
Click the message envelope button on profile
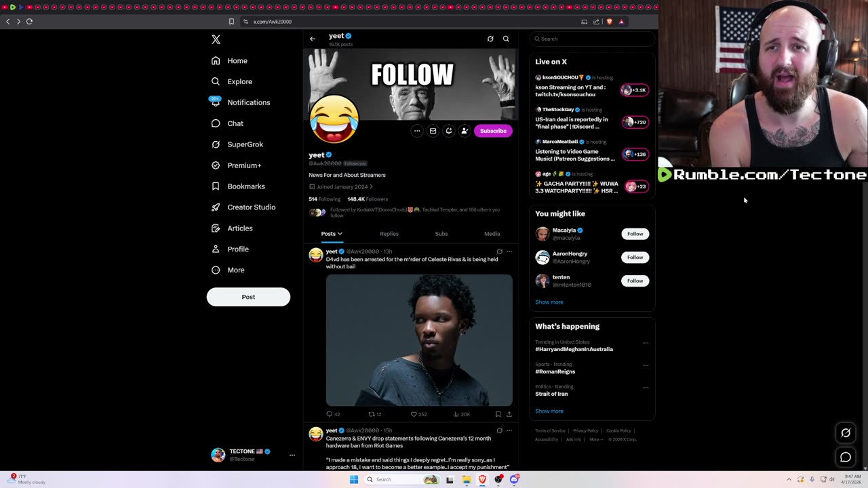pyautogui.click(x=433, y=131)
